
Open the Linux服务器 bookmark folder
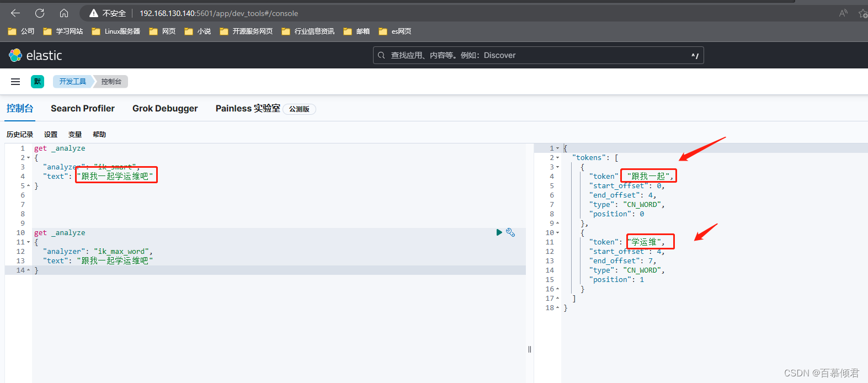click(116, 31)
